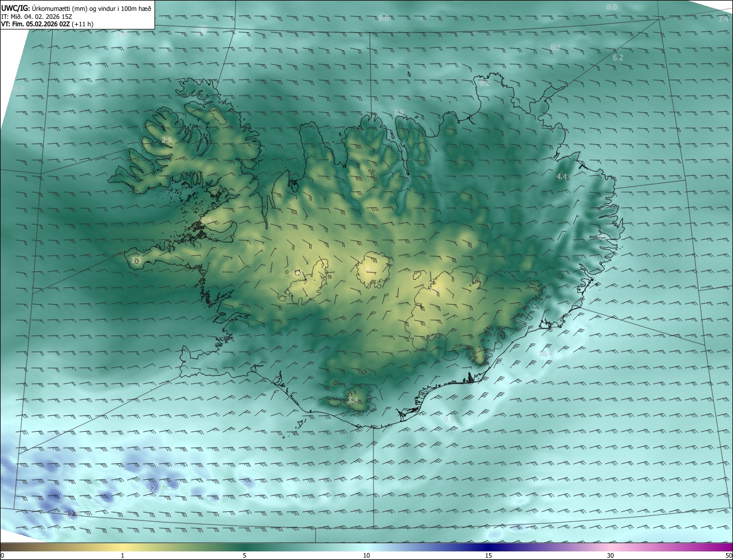Click the 7.4 value at the top right corner
This screenshot has height=560, width=733.
click(723, 19)
